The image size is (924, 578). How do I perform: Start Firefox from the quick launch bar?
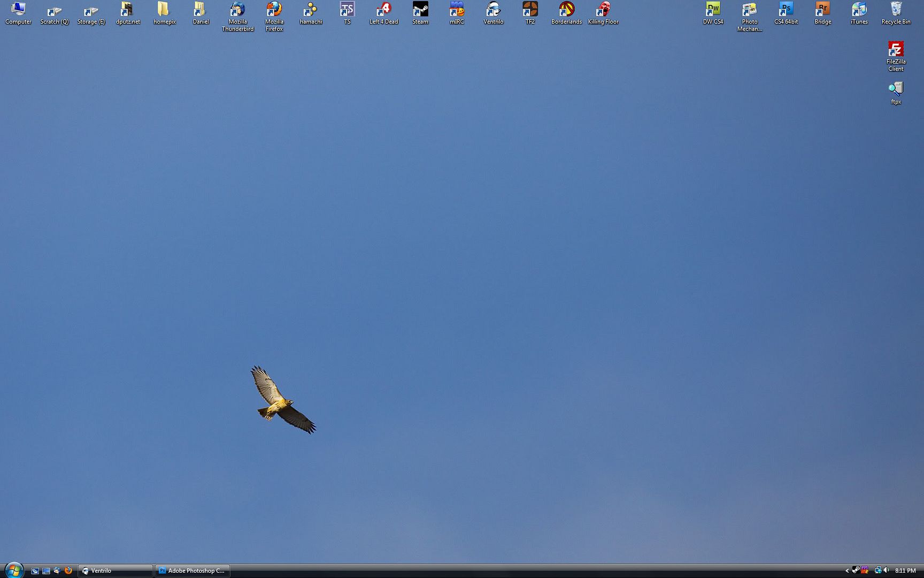point(68,571)
